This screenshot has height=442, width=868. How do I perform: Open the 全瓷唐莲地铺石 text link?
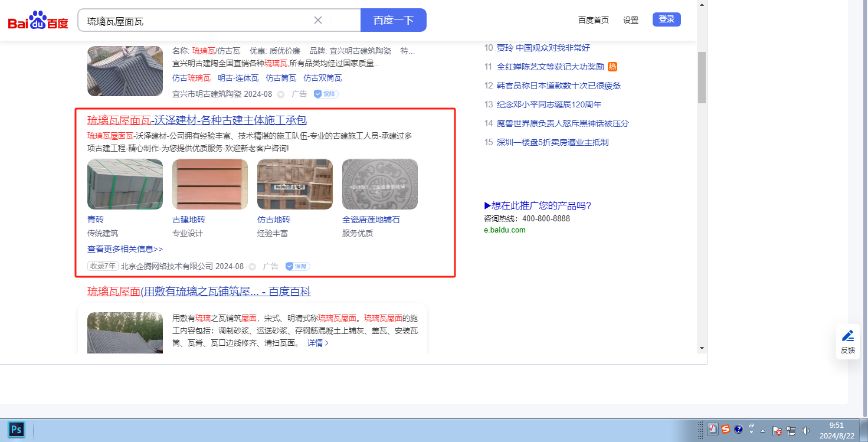click(x=371, y=220)
